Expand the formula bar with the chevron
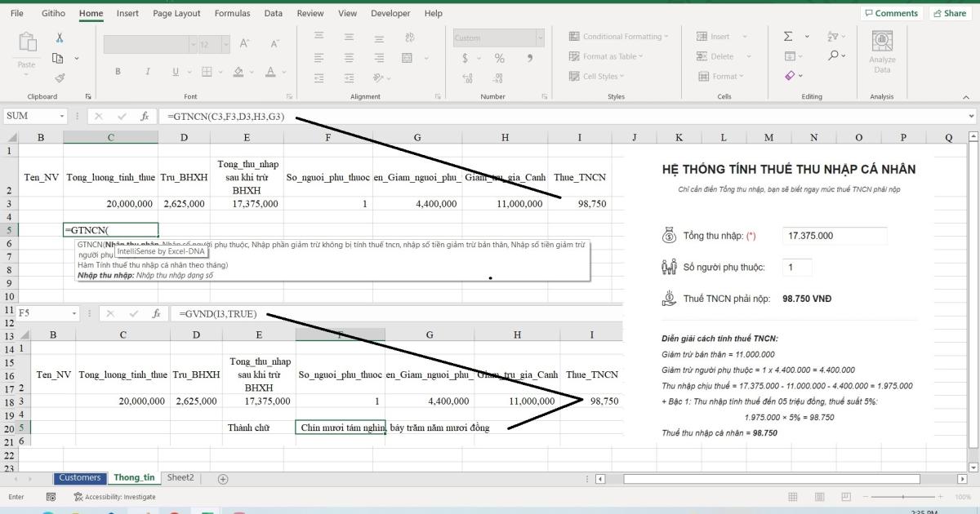 pos(971,117)
